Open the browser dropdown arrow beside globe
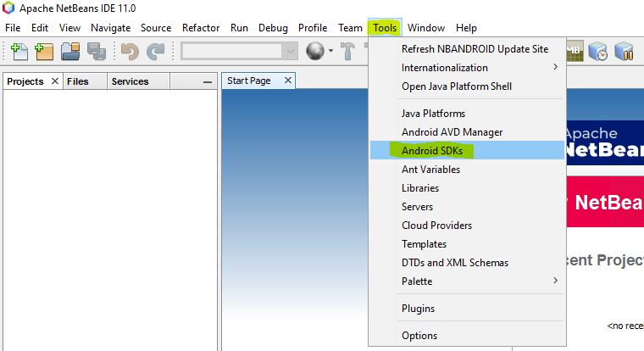The image size is (644, 351). [330, 51]
